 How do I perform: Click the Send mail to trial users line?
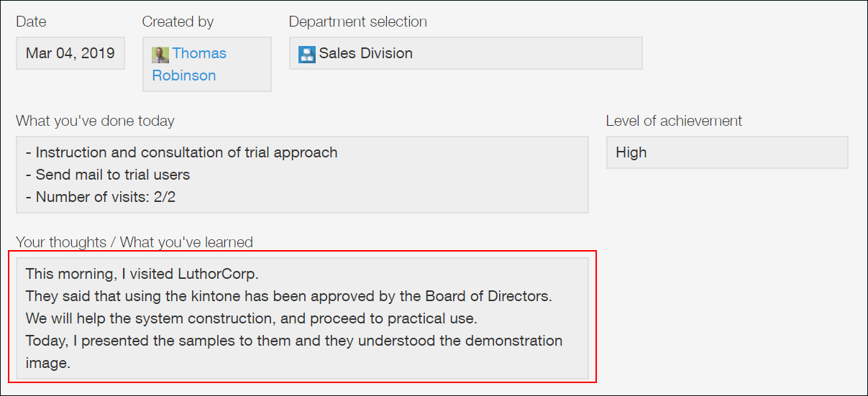108,175
